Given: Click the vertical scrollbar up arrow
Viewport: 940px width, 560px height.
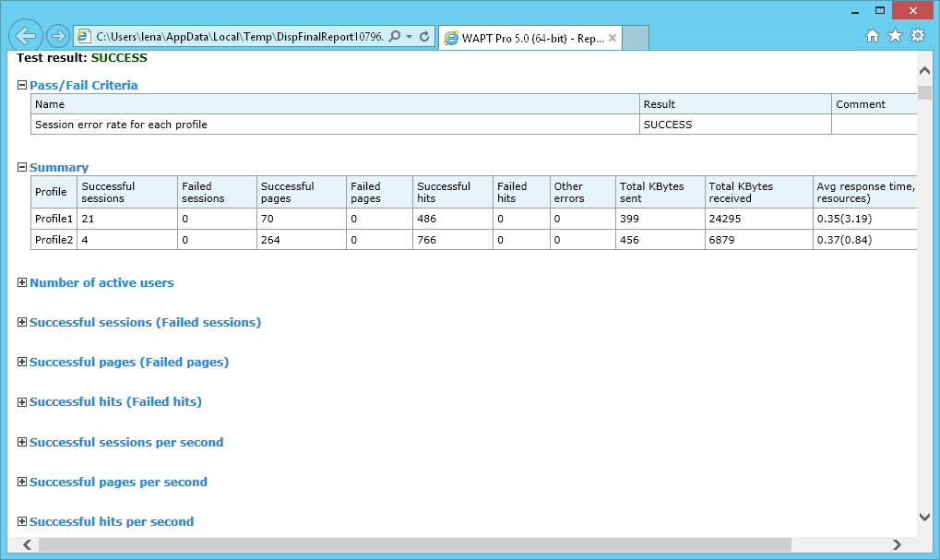Looking at the screenshot, I should [x=924, y=70].
